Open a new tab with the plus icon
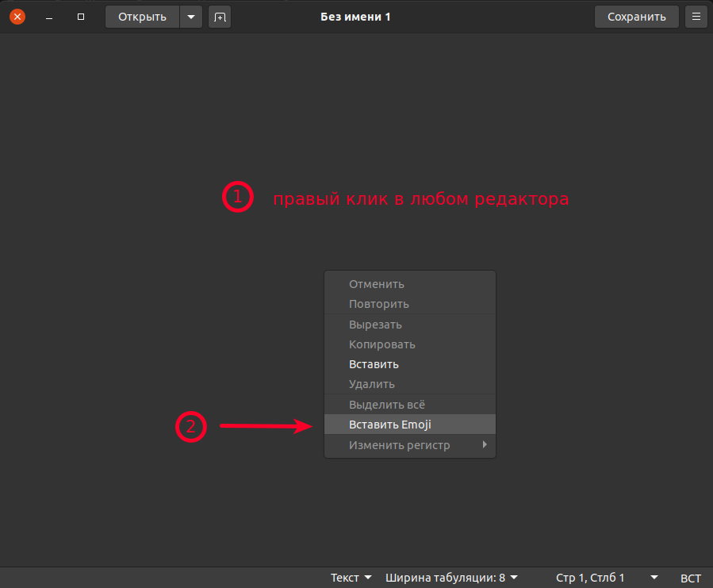Viewport: 713px width, 588px height. (x=220, y=16)
